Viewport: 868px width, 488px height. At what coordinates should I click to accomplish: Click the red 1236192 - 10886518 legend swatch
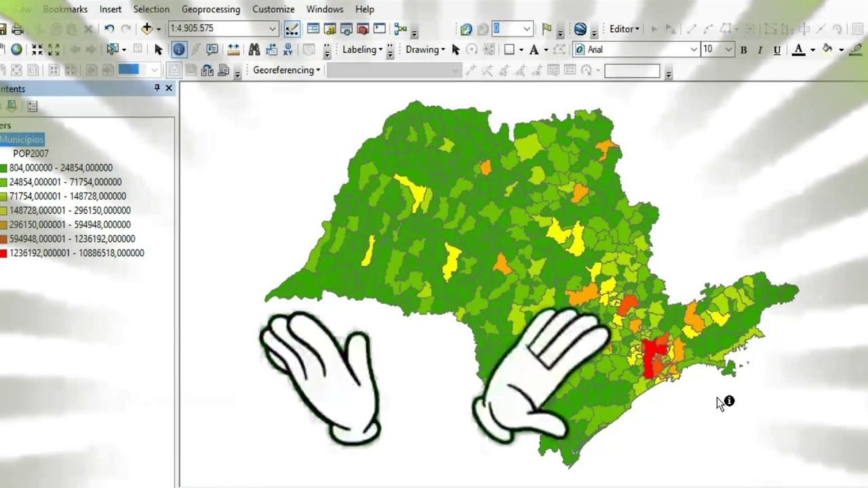click(x=3, y=253)
